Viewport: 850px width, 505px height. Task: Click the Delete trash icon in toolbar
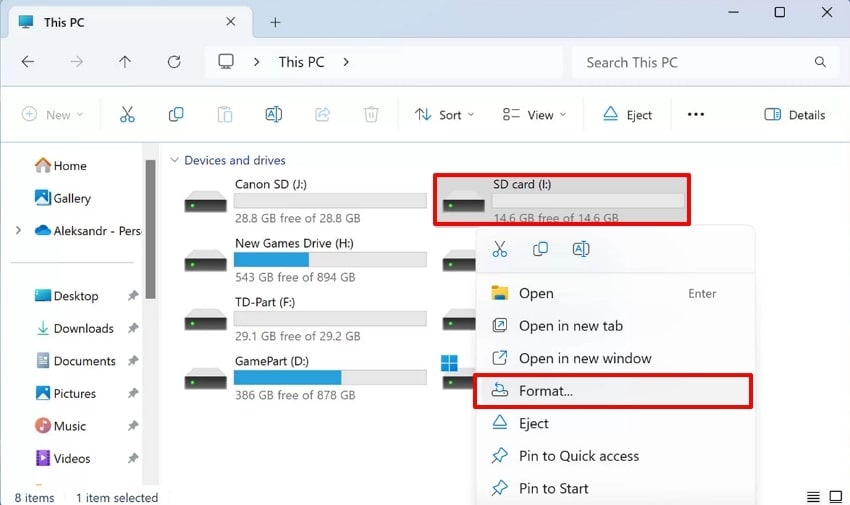(371, 114)
